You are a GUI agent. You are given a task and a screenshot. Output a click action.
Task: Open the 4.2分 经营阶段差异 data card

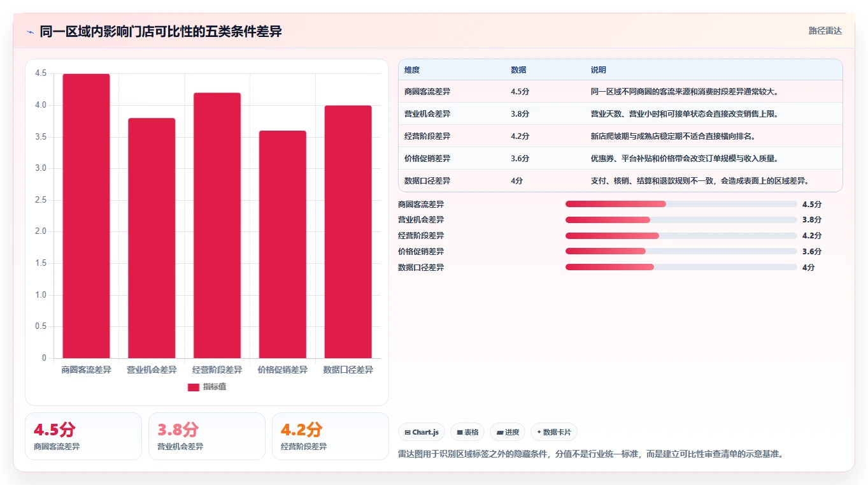(x=331, y=436)
